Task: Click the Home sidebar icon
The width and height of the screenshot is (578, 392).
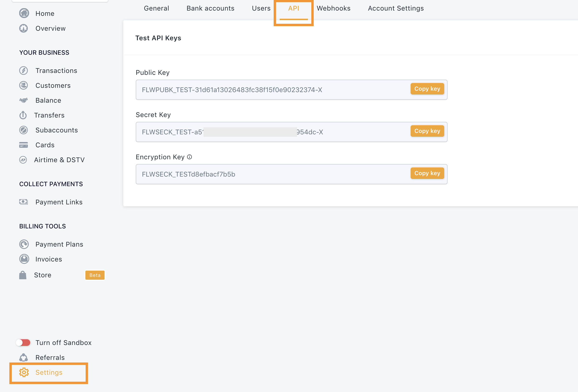Action: click(x=24, y=13)
